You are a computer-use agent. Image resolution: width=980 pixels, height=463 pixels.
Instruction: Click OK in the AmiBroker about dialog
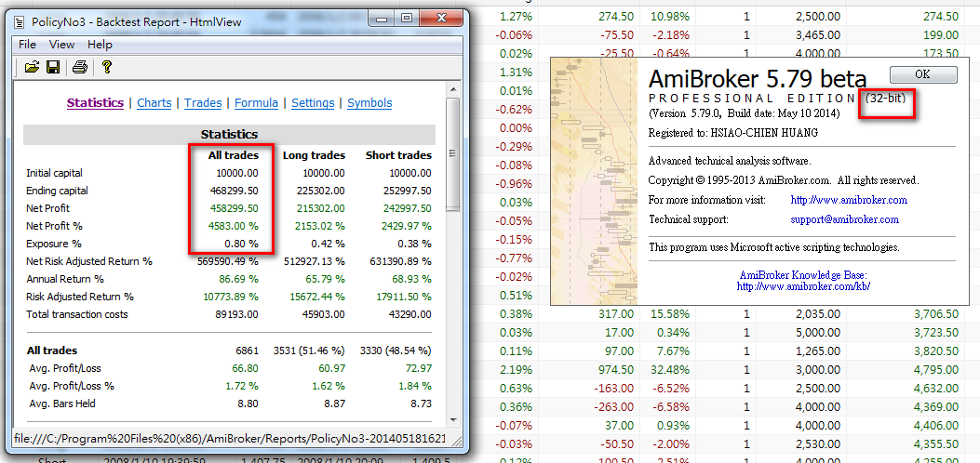pyautogui.click(x=923, y=74)
